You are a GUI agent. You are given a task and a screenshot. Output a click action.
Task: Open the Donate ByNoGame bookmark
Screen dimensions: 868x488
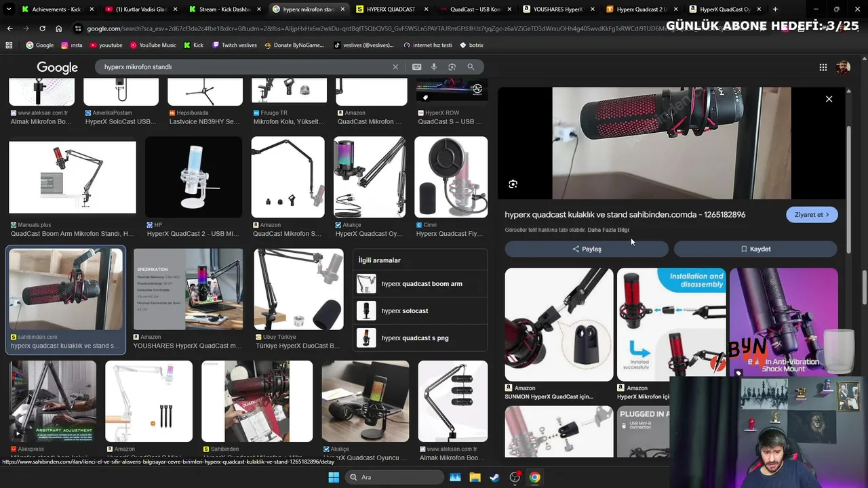pyautogui.click(x=294, y=45)
